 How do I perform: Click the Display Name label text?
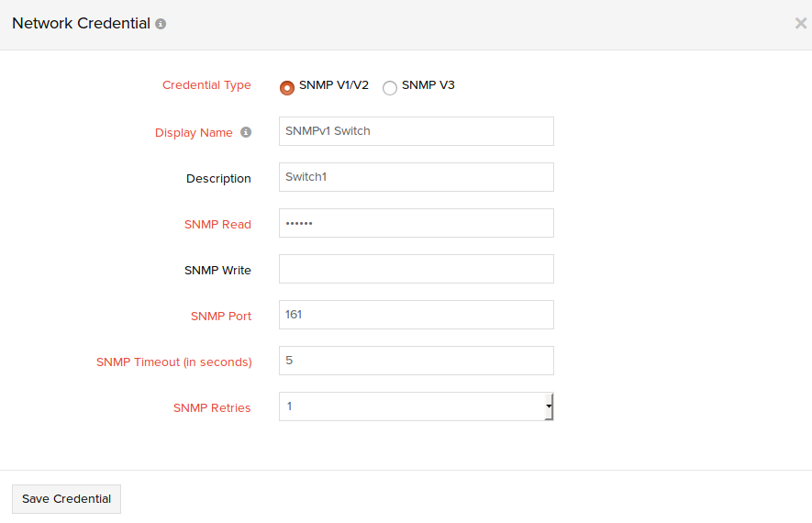pos(194,133)
